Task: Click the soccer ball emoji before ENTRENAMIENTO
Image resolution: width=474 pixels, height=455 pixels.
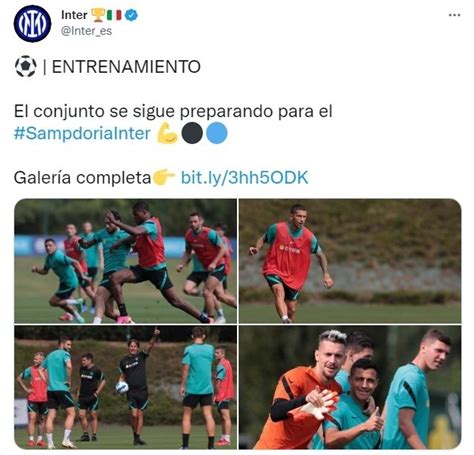Action: (x=26, y=66)
